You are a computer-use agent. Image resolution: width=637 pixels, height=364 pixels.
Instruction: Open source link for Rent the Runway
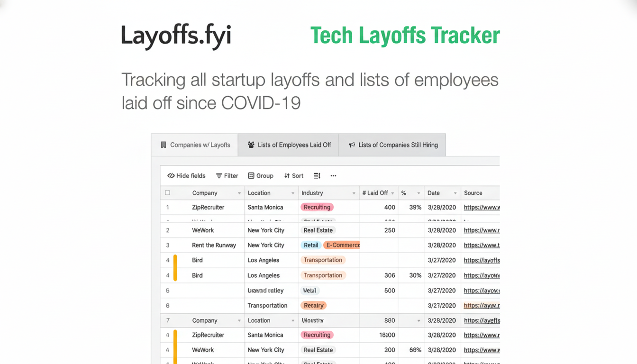(x=482, y=245)
